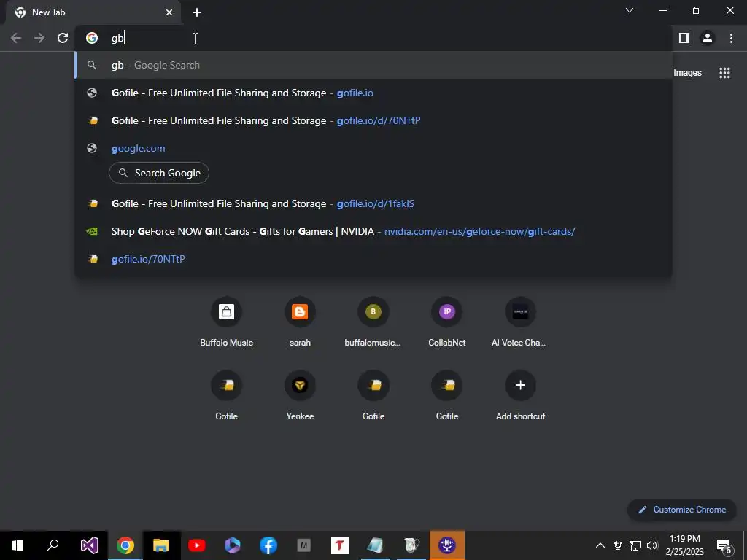Click the browser back arrow
The image size is (747, 560).
pos(16,38)
